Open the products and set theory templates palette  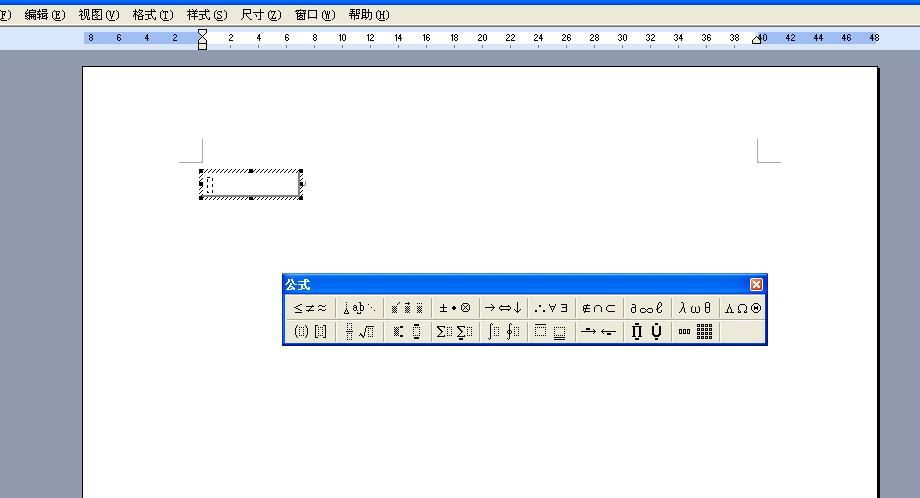[x=647, y=331]
